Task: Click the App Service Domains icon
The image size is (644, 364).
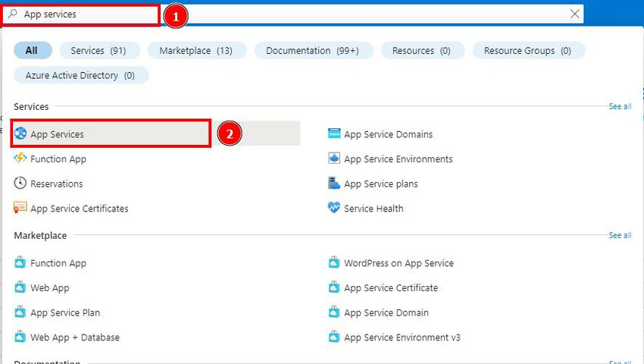Action: tap(334, 134)
